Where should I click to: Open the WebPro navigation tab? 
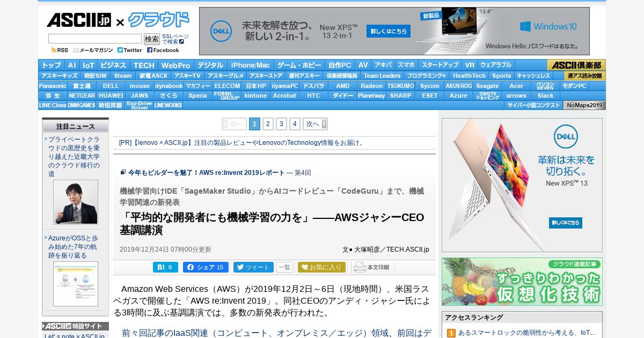tap(176, 65)
